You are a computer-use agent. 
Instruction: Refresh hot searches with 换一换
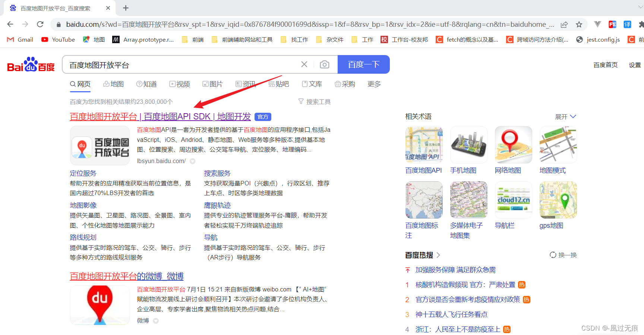pos(563,255)
